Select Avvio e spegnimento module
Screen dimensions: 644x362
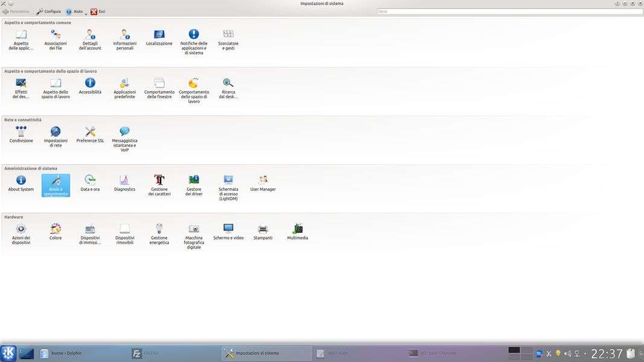click(x=56, y=185)
